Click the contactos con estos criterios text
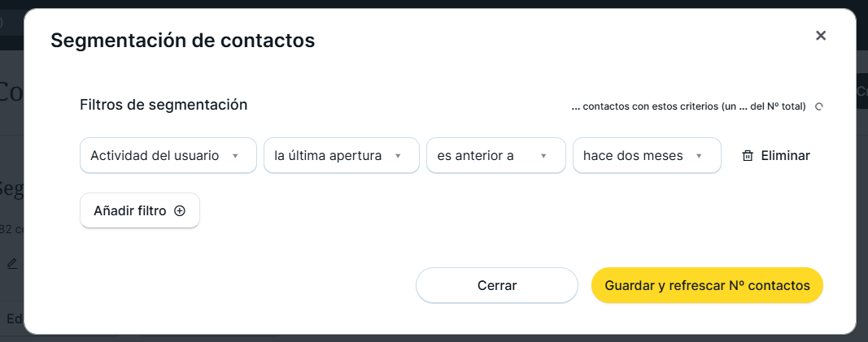868x342 pixels. coord(688,106)
